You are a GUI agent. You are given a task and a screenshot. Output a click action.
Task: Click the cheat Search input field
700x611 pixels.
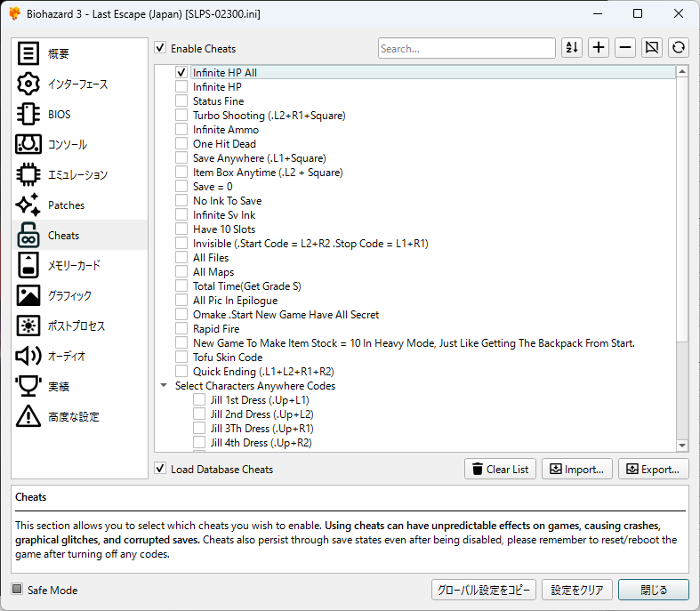point(466,49)
